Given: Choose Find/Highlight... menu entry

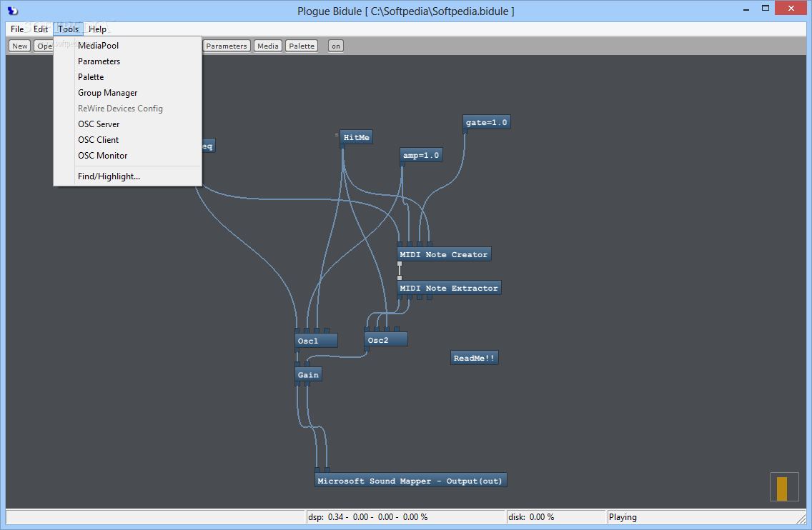Looking at the screenshot, I should click(x=127, y=176).
